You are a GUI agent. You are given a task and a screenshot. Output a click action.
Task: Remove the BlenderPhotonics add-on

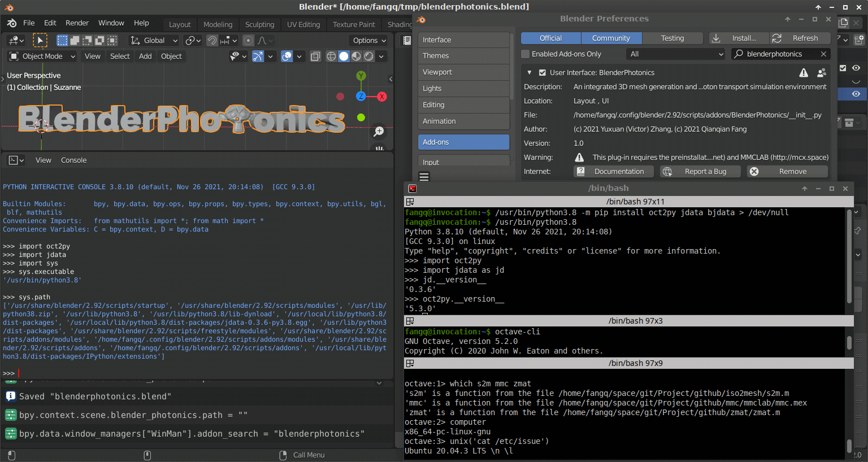(x=788, y=172)
